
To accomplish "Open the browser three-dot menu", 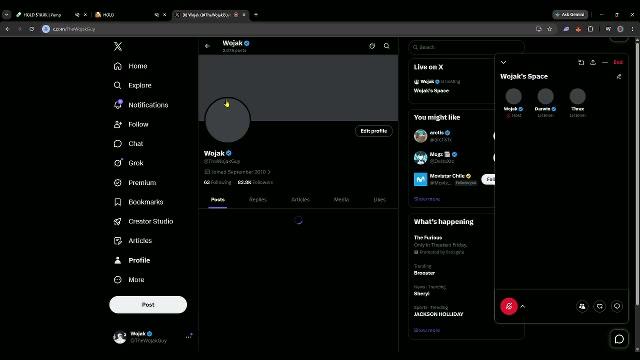I will tap(633, 29).
